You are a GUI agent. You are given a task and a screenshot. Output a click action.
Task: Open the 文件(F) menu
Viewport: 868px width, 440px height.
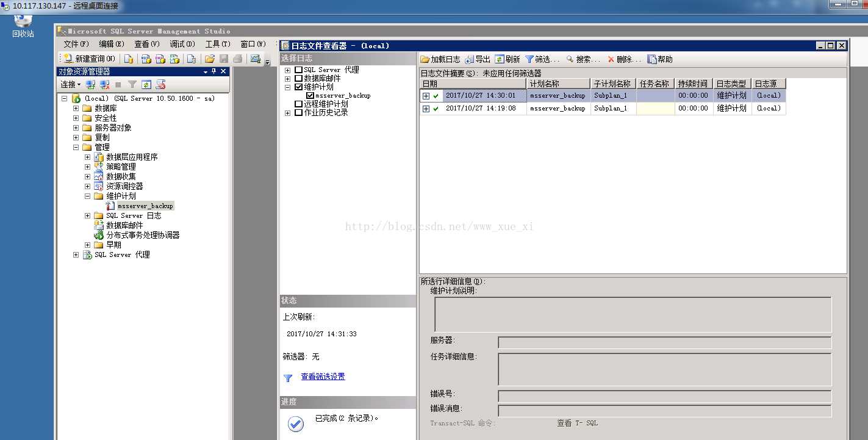click(x=76, y=44)
